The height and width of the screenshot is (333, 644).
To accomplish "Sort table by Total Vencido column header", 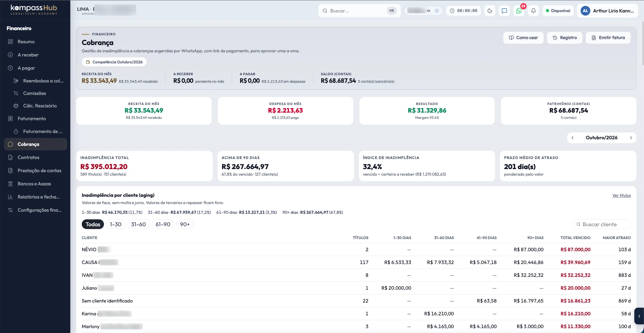I will pyautogui.click(x=575, y=238).
